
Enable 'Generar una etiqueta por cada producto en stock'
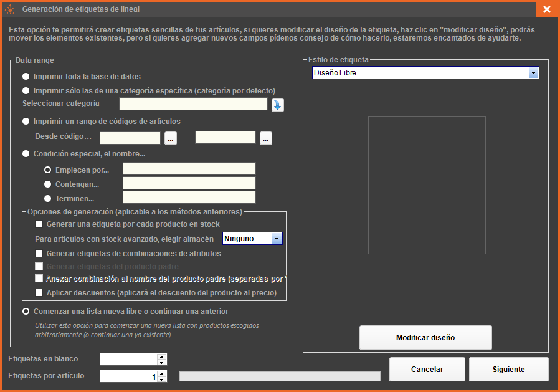pyautogui.click(x=39, y=224)
